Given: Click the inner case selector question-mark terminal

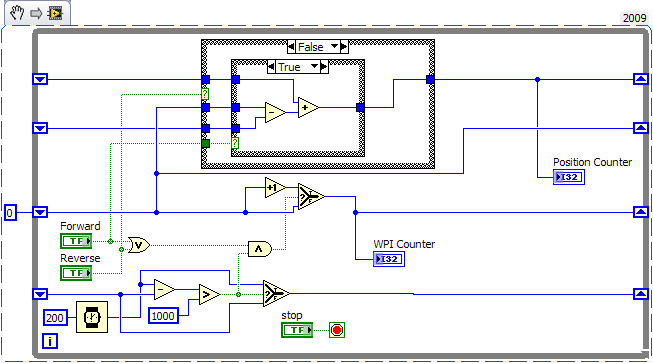Looking at the screenshot, I should [235, 143].
